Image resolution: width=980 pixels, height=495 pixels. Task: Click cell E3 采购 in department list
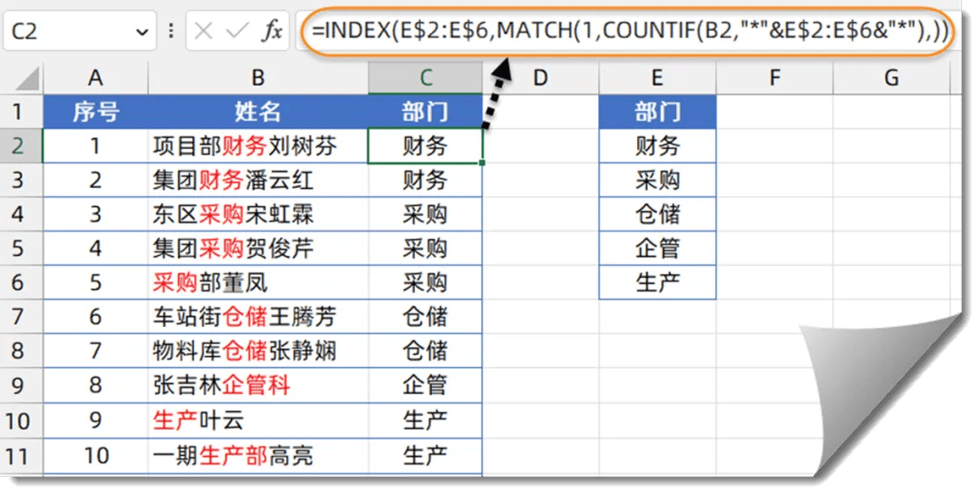(x=657, y=180)
